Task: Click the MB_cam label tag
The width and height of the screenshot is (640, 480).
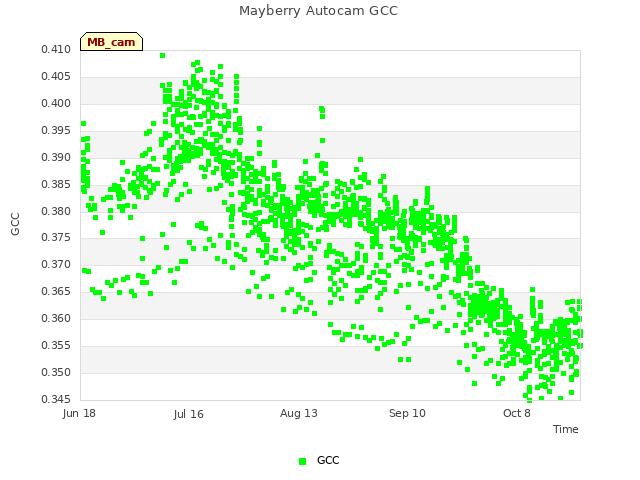Action: click(x=111, y=42)
